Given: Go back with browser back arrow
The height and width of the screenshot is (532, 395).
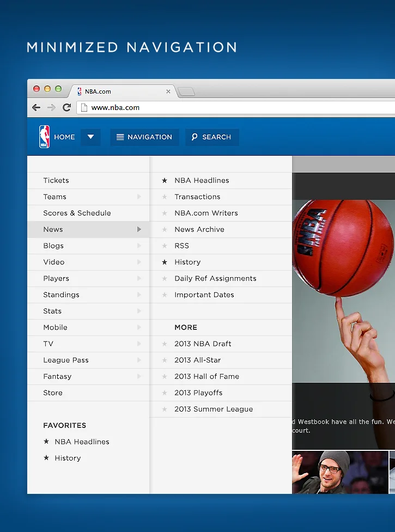Looking at the screenshot, I should (37, 108).
